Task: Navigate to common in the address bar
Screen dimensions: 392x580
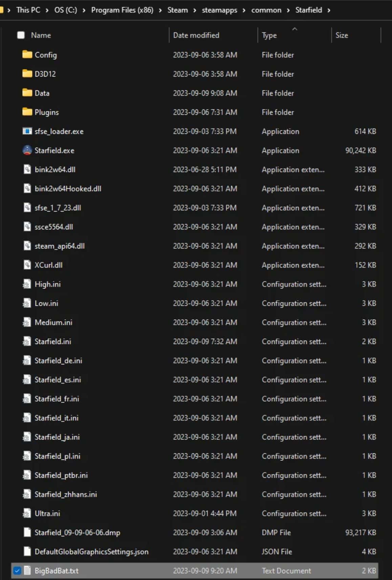Action: [266, 10]
